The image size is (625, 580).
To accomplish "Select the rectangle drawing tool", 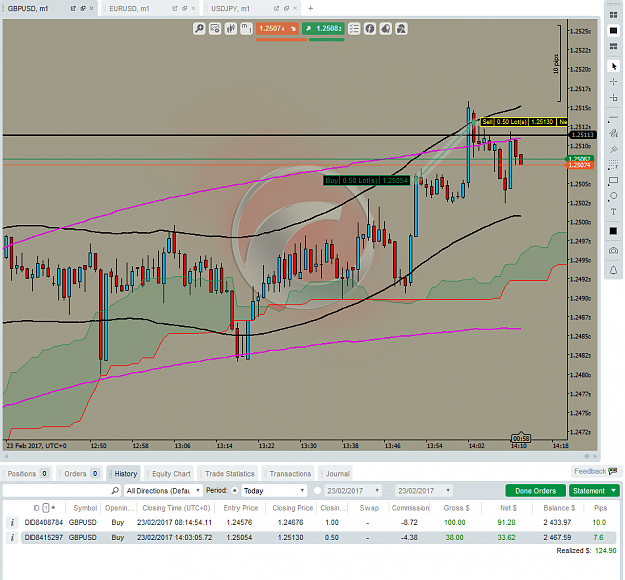I will (613, 181).
